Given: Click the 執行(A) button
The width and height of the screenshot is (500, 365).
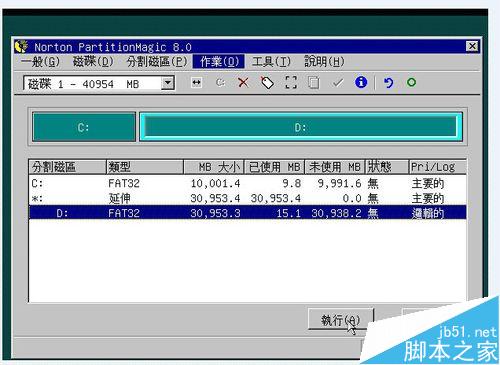Looking at the screenshot, I should 341,319.
